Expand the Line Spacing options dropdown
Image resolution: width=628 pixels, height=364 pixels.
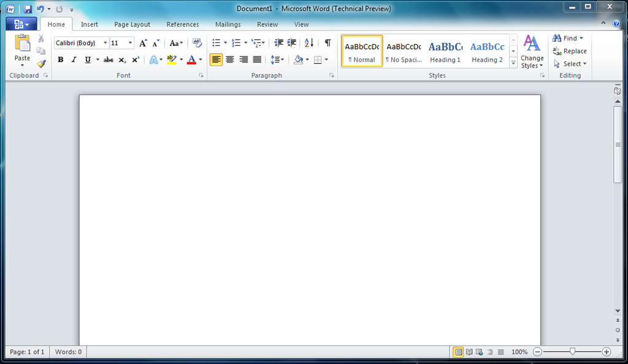pos(282,59)
